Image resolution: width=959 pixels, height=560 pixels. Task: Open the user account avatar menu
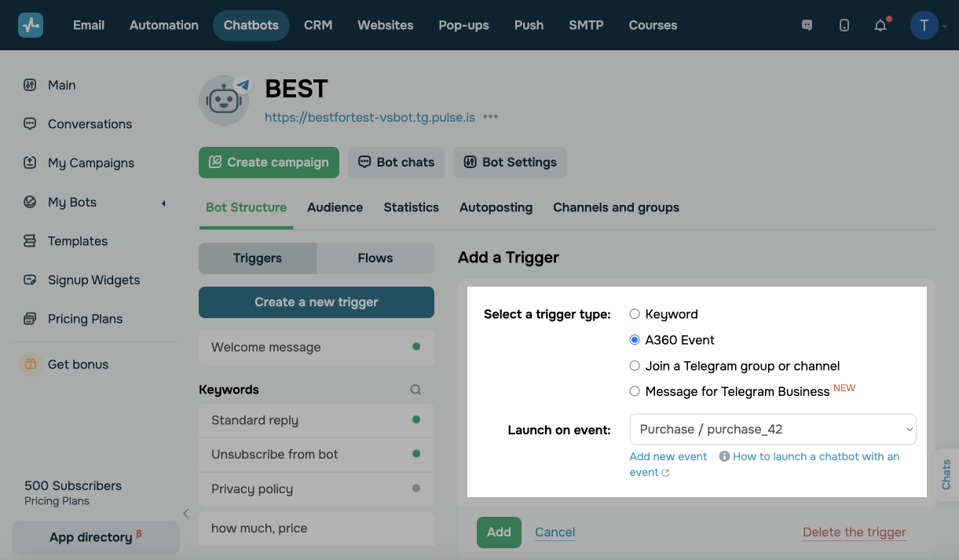[x=924, y=25]
